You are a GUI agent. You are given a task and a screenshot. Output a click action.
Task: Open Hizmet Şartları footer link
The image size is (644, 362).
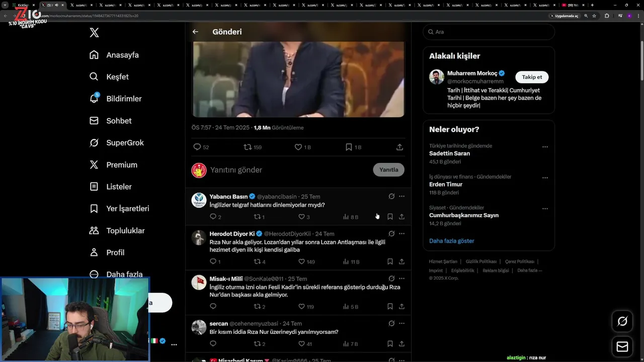[443, 261]
